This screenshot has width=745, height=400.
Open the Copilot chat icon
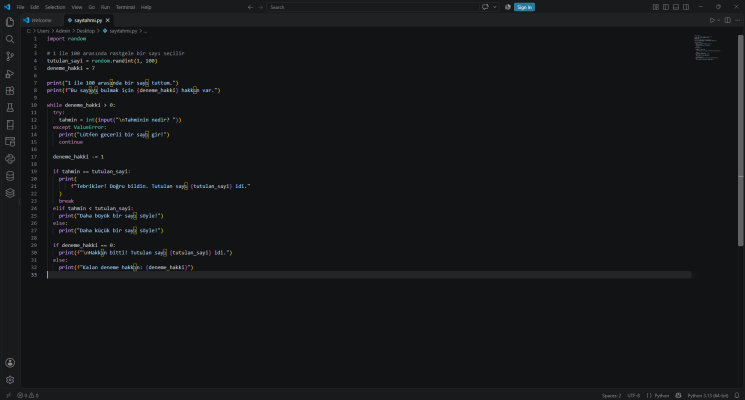click(x=485, y=7)
